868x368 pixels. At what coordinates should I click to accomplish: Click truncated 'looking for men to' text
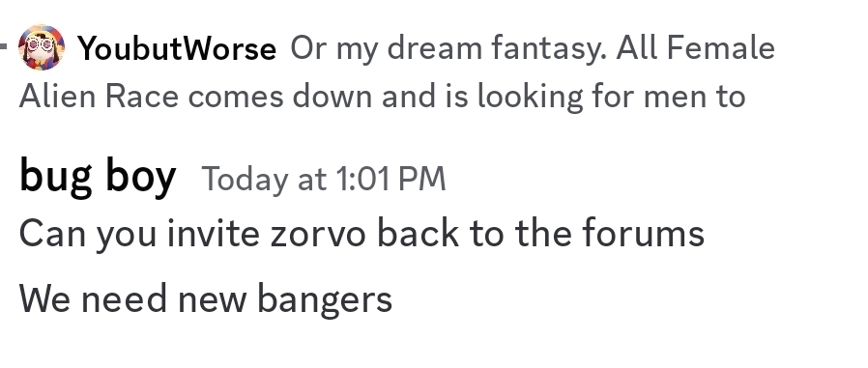[x=612, y=97]
